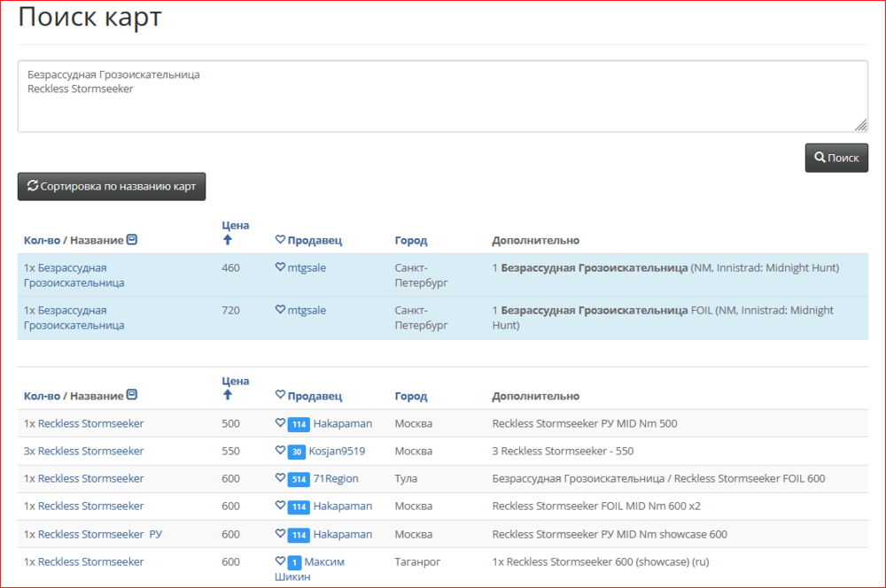Open the 3x Reckless Stormseeker card link
886x588 pixels.
click(83, 451)
